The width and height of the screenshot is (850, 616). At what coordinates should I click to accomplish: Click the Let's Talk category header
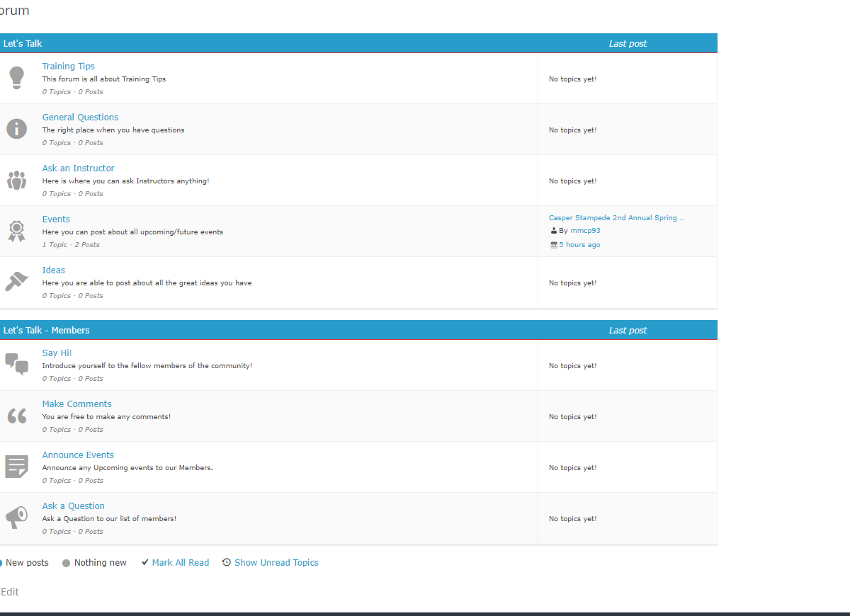(x=23, y=44)
